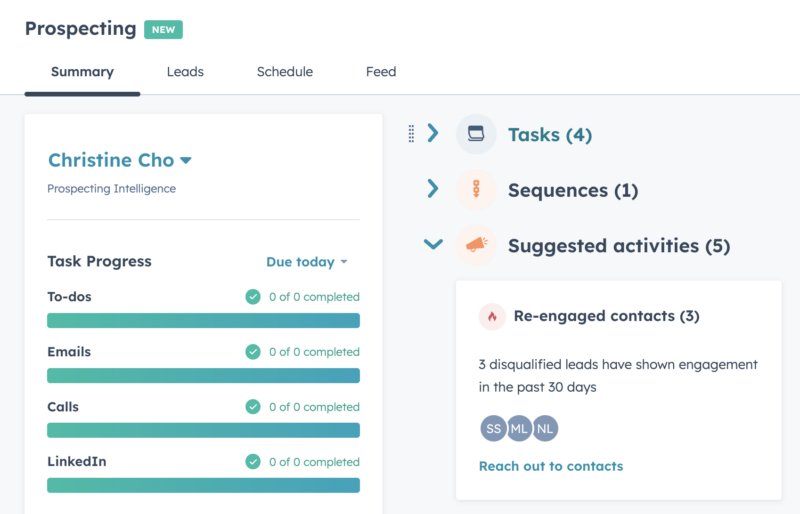The image size is (800, 514).
Task: Switch to the Schedule tab
Action: 285,72
